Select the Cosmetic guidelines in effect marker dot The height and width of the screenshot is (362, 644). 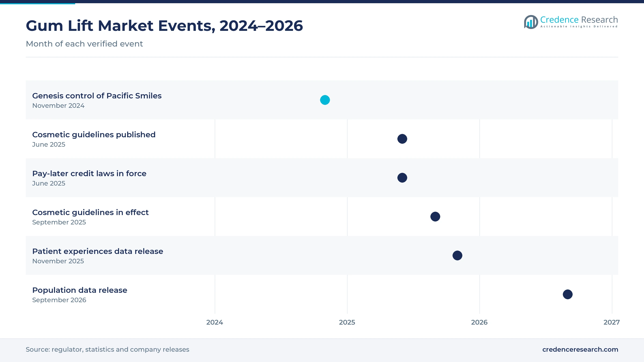coord(435,217)
